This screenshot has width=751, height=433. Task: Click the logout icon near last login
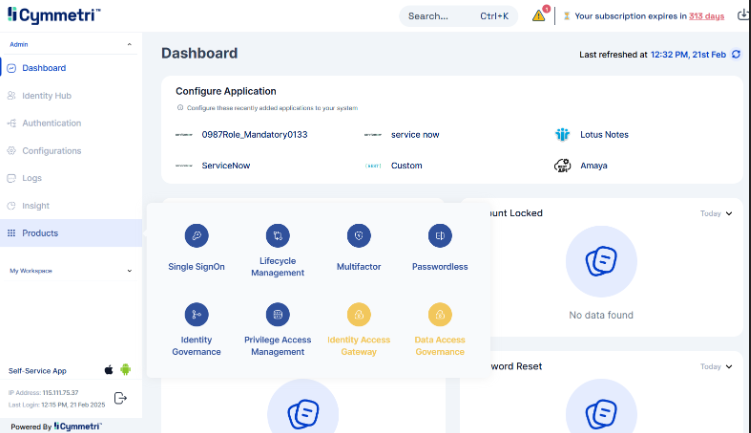(121, 398)
